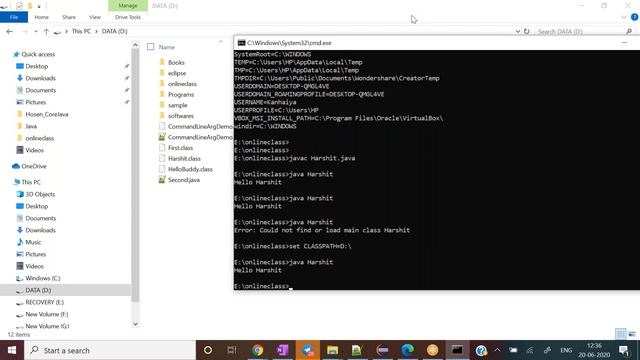Viewport: 640px width, 360px height.
Task: Switch to details view layout
Action: pos(620,334)
